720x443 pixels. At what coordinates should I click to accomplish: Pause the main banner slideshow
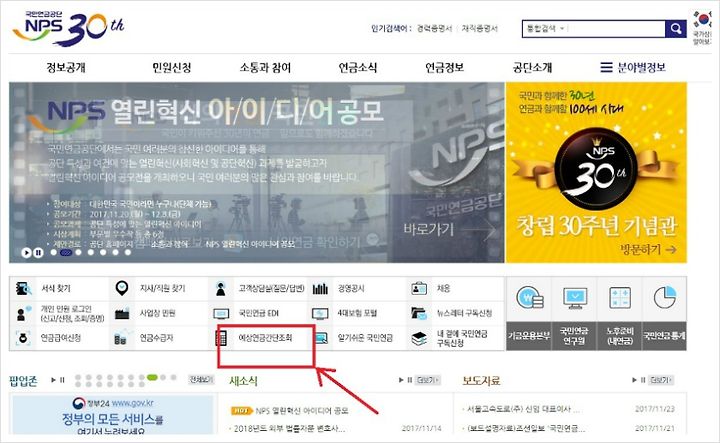[38, 252]
